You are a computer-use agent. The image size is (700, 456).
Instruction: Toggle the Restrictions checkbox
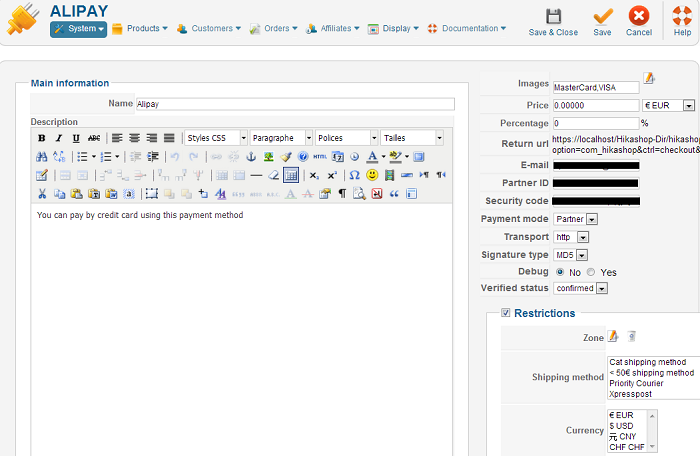(505, 313)
